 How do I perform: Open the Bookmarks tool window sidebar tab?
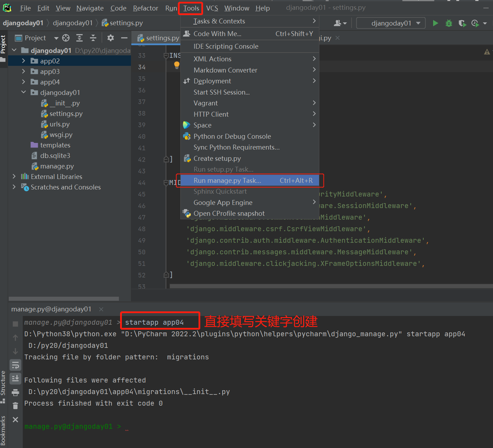[x=4, y=430]
